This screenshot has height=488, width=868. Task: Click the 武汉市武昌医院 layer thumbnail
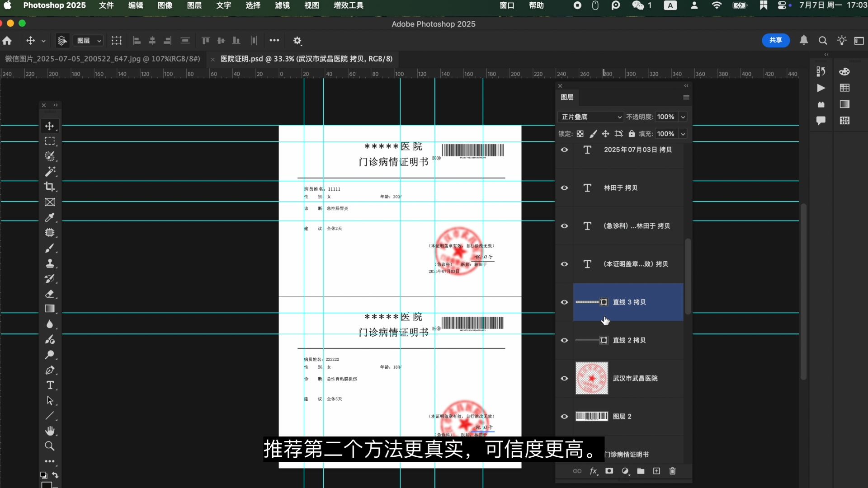591,378
